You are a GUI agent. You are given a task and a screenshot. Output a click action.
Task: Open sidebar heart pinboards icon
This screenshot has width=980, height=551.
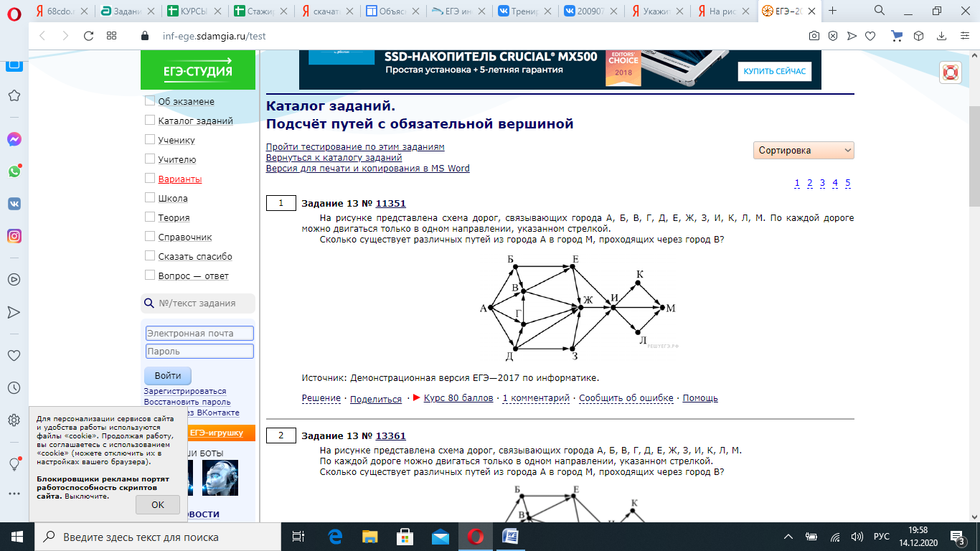(14, 356)
